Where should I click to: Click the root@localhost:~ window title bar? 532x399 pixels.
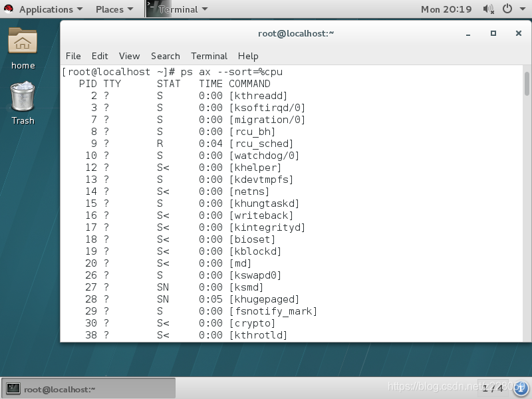(x=296, y=34)
